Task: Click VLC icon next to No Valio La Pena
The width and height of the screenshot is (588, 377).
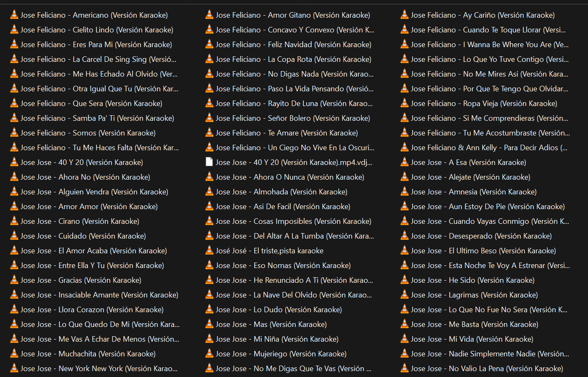Action: pos(405,369)
